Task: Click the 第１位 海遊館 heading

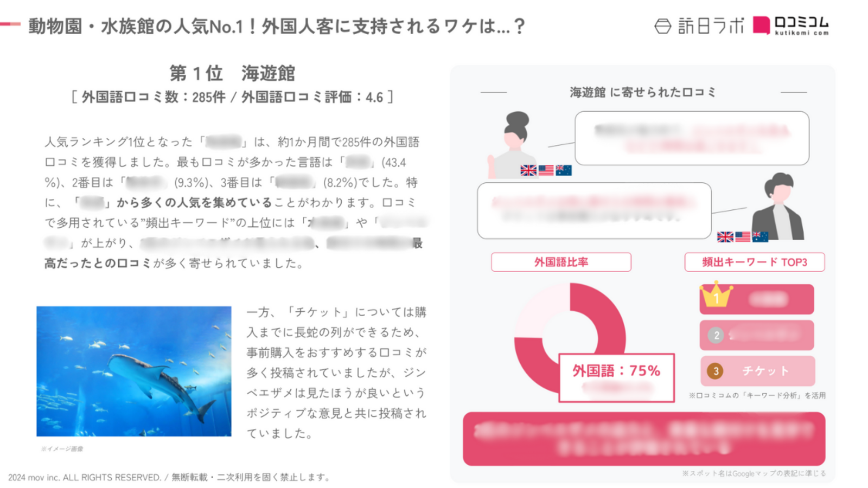Action: point(232,73)
